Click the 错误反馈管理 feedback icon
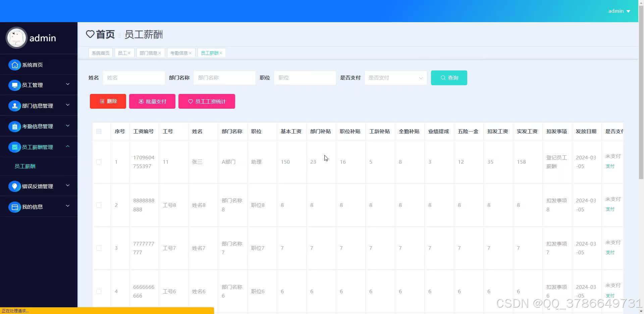The image size is (644, 314). coord(14,186)
